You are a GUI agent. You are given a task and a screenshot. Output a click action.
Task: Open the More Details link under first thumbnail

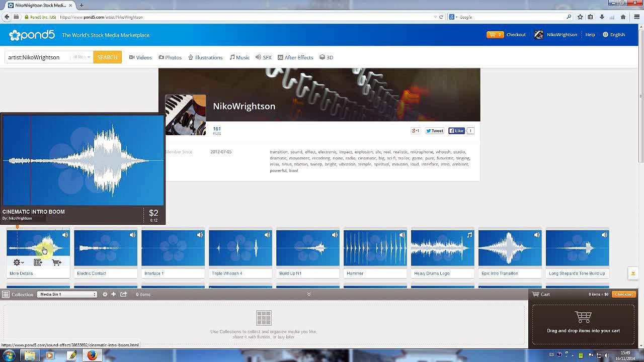[x=21, y=274]
